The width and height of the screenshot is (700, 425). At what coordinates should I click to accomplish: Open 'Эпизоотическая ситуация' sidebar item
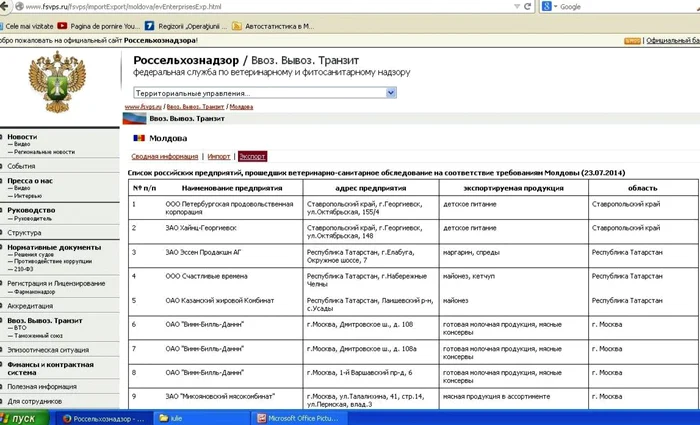tap(48, 350)
